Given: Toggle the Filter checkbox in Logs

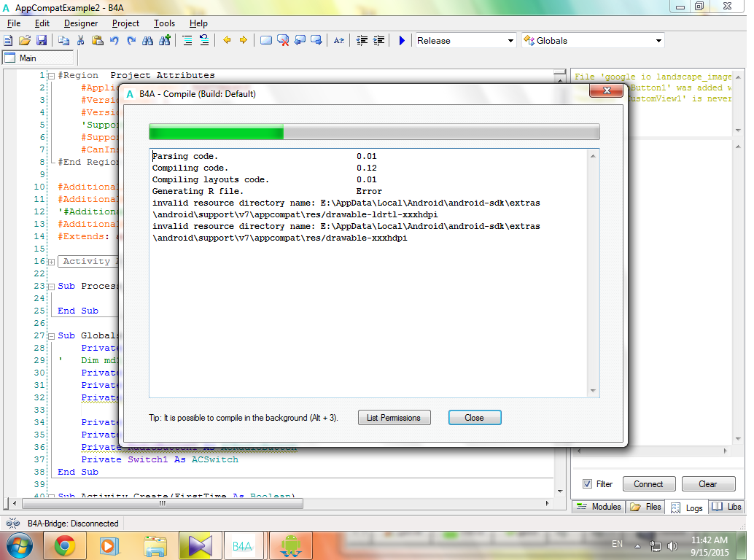Looking at the screenshot, I should pyautogui.click(x=587, y=484).
